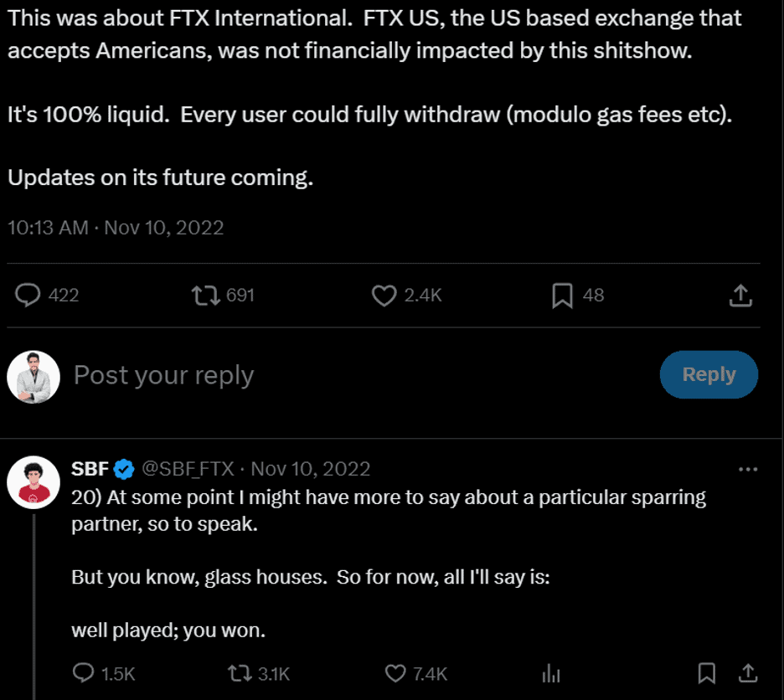Open the three-dot more menu on SBF's tweet
Screen dimensions: 784x700
(x=747, y=469)
